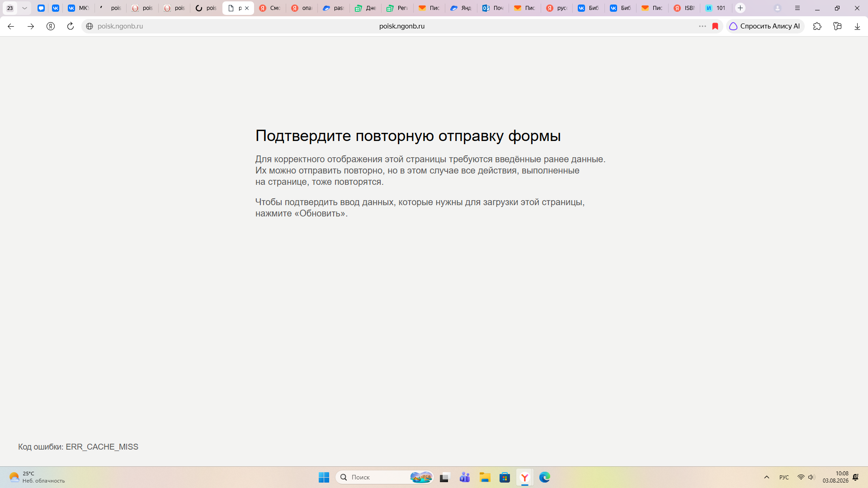Image resolution: width=868 pixels, height=488 pixels.
Task: Switch to the Янд tab
Action: coord(461,8)
